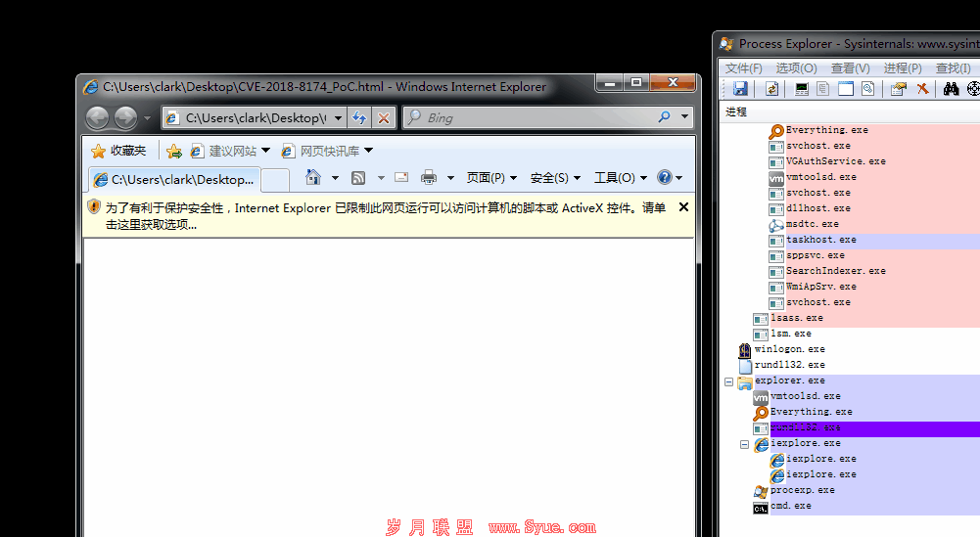980x537 pixels.
Task: Select procexp.exe process row
Action: point(866,490)
